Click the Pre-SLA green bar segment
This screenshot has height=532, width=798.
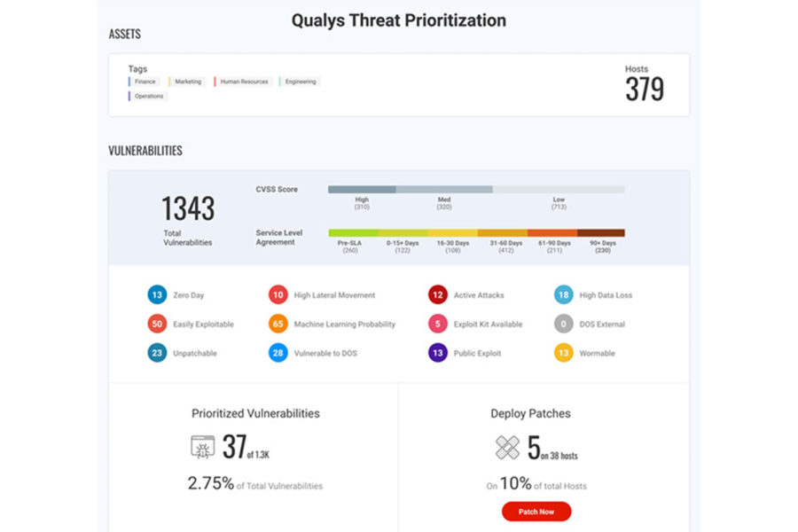(353, 233)
